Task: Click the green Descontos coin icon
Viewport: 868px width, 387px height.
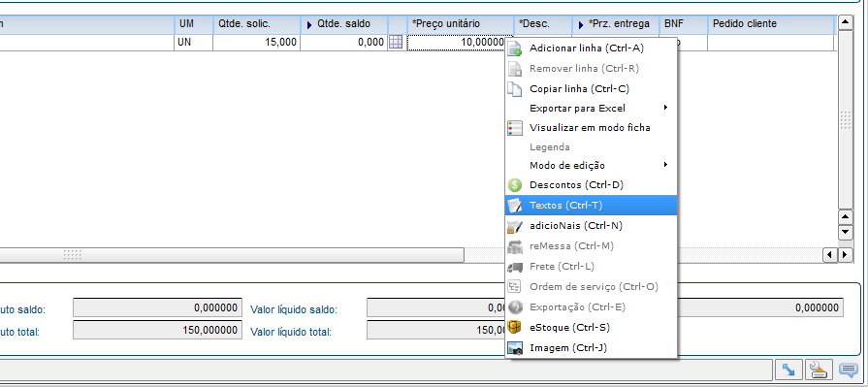Action: click(x=515, y=185)
